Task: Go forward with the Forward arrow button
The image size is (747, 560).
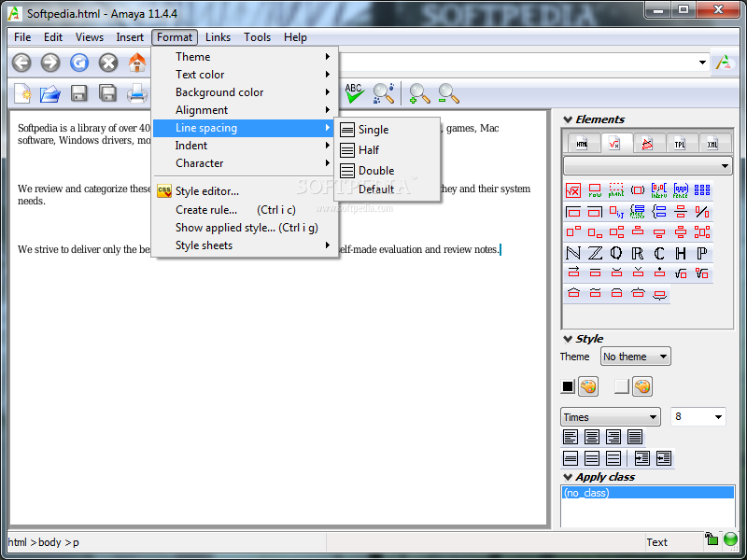Action: (x=50, y=63)
